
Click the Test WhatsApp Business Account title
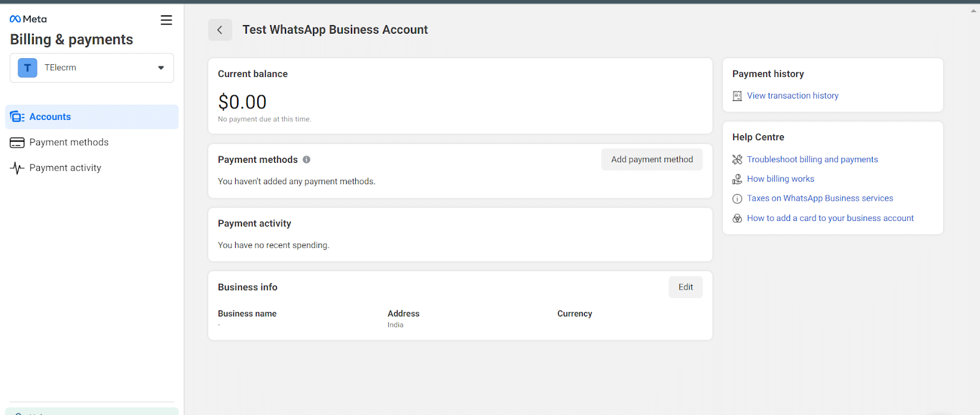335,29
